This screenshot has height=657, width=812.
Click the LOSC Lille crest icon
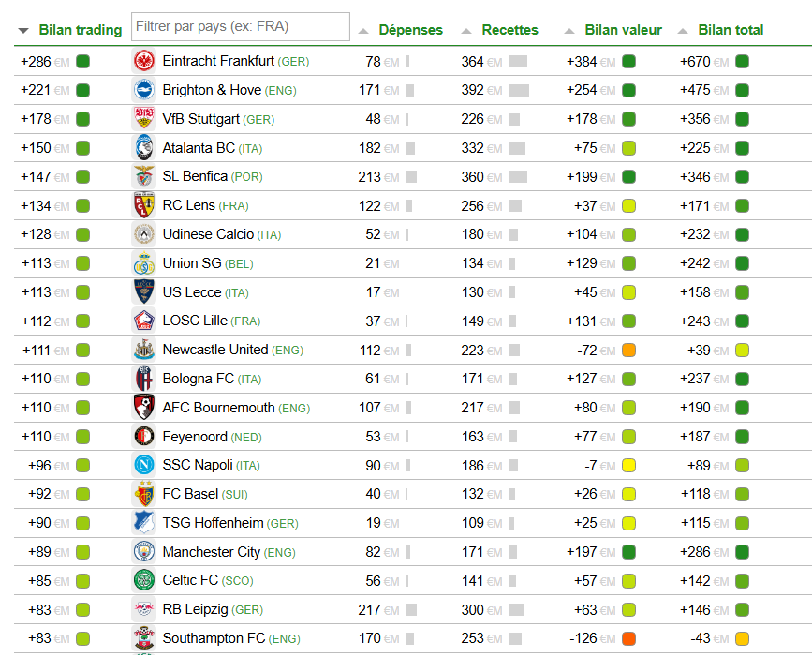(x=143, y=321)
